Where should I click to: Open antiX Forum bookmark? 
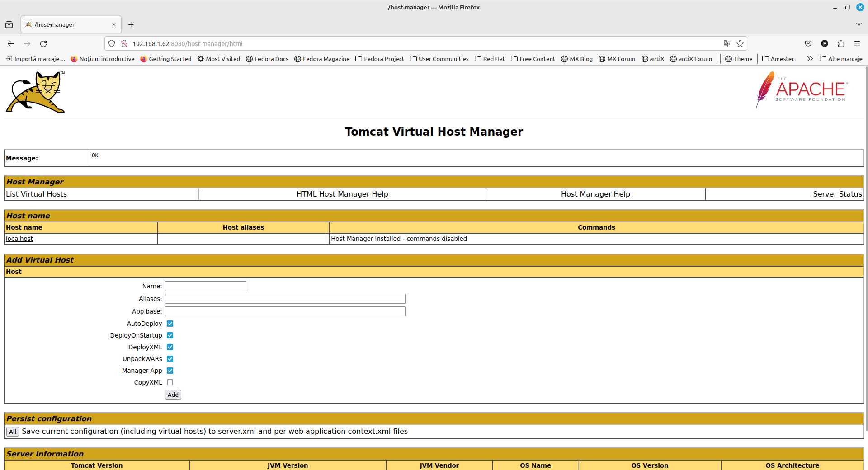coord(691,59)
